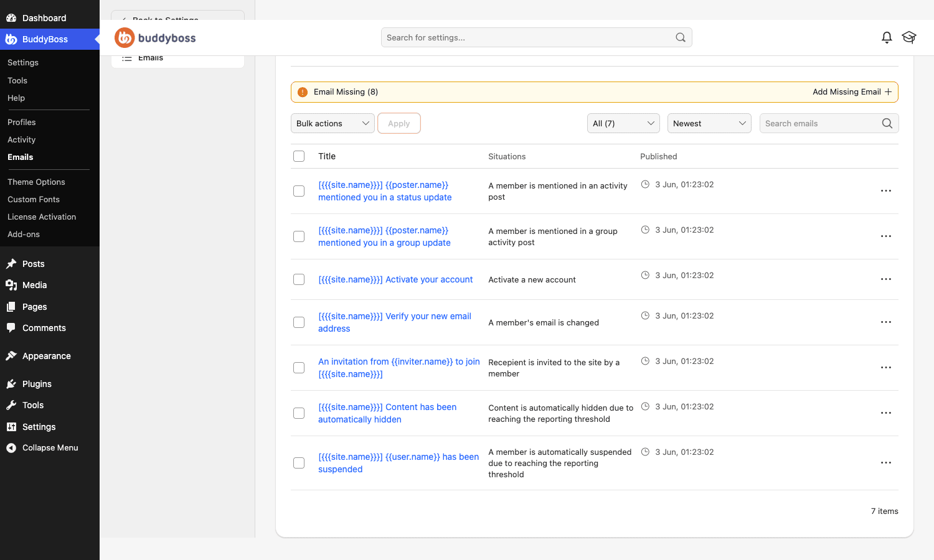This screenshot has height=560, width=934.
Task: Open actions menu for group update email
Action: (x=886, y=236)
